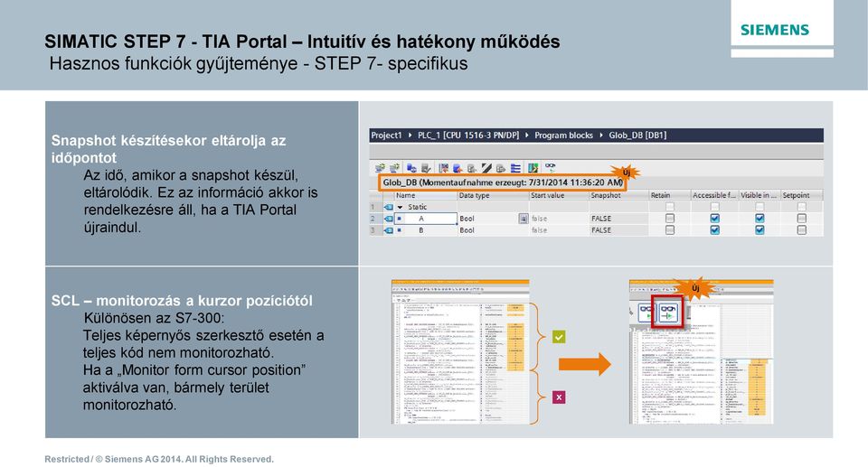Click the Snapshot column header

point(618,195)
